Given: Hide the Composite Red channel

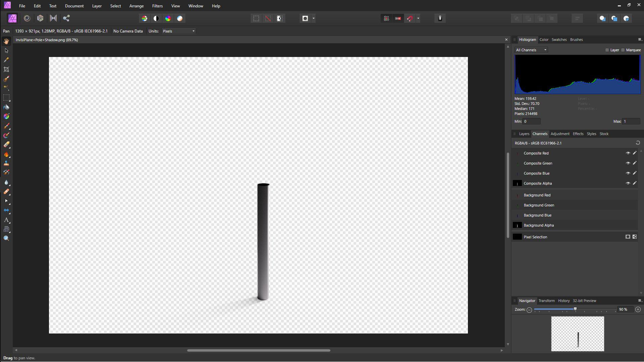Looking at the screenshot, I should (628, 153).
